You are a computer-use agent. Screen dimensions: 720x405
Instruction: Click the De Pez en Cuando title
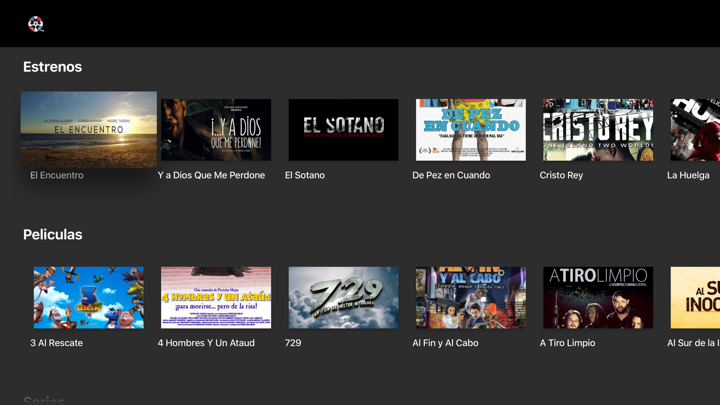pyautogui.click(x=451, y=175)
